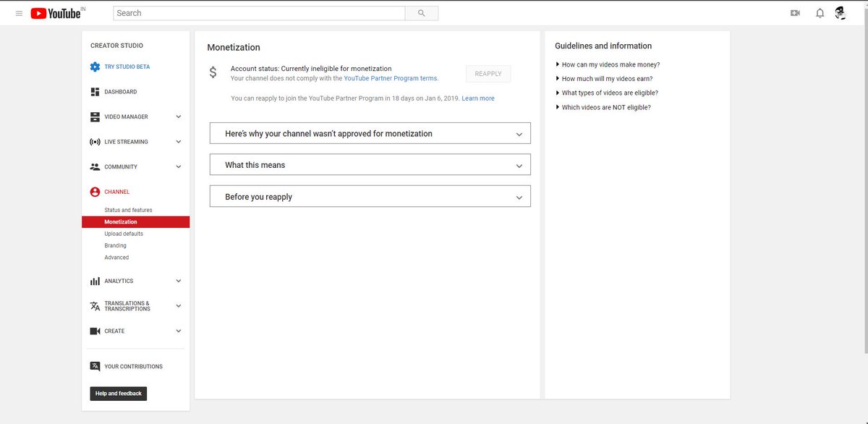Click the Learn more link
Viewport: 868px width, 424px height.
[x=478, y=98]
